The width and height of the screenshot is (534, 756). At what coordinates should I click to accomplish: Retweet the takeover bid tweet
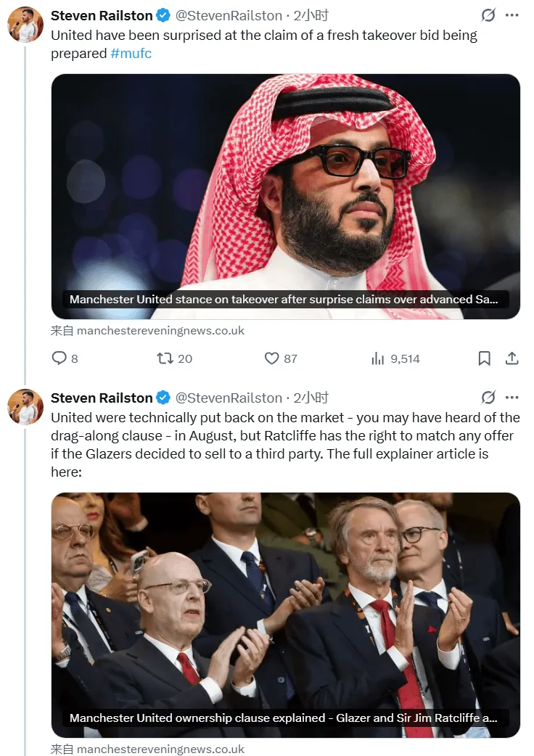point(165,358)
